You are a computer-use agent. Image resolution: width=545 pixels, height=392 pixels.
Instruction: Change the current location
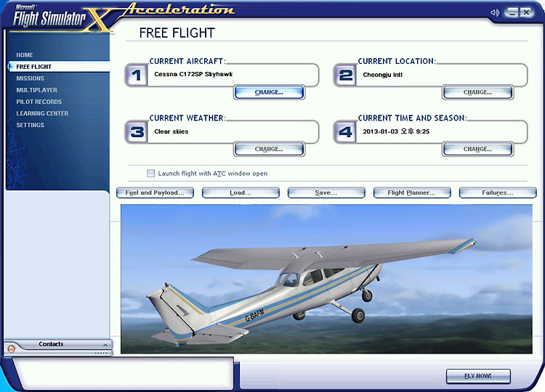477,92
